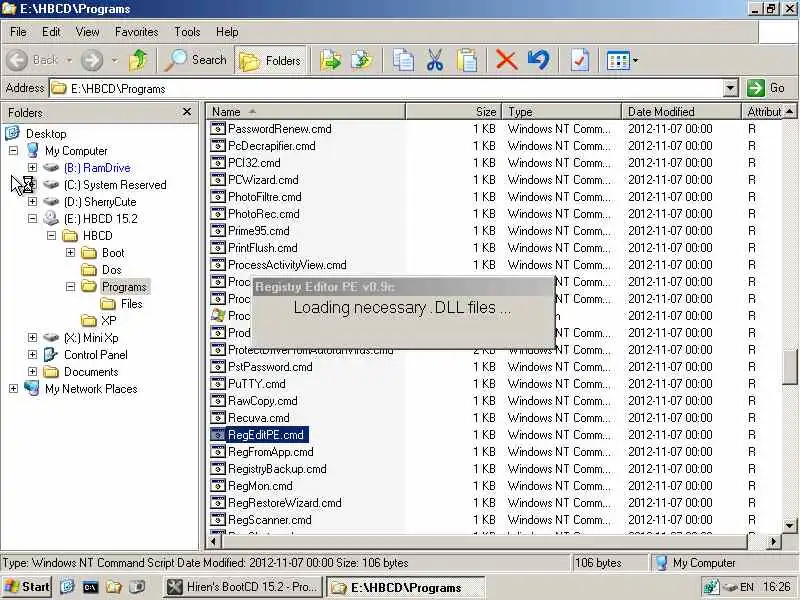This screenshot has width=800, height=600.
Task: Select the PasswordRenew.cmd file
Action: point(280,129)
